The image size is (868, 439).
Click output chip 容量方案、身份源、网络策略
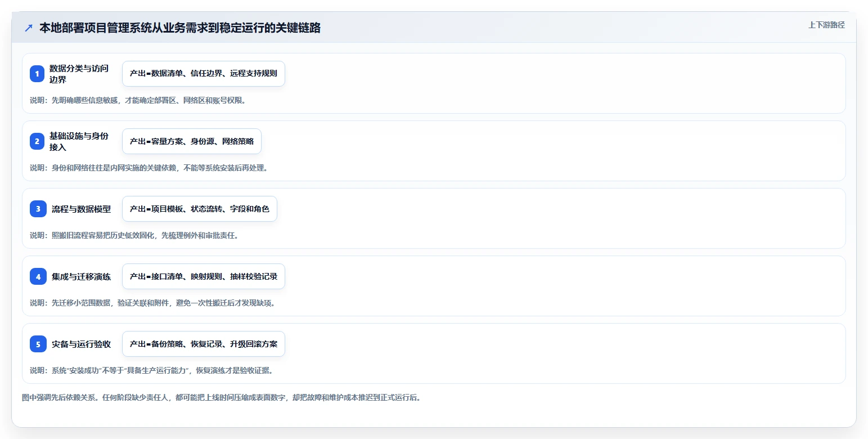192,141
